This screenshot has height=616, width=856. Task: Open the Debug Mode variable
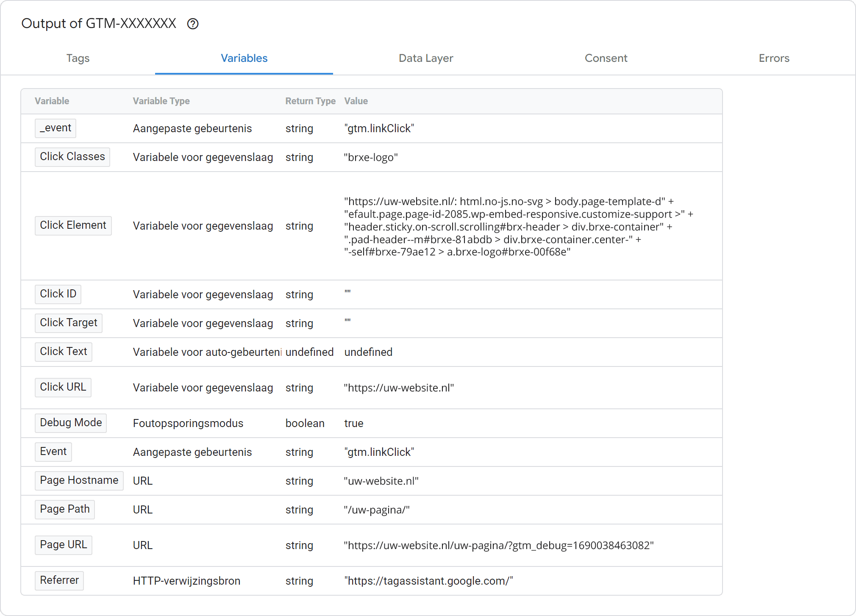(71, 423)
